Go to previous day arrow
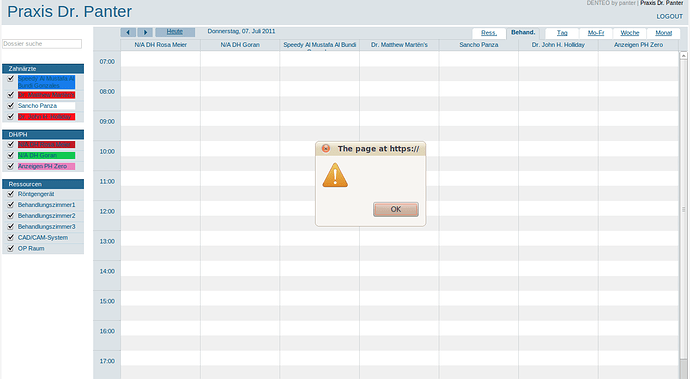 click(x=128, y=32)
